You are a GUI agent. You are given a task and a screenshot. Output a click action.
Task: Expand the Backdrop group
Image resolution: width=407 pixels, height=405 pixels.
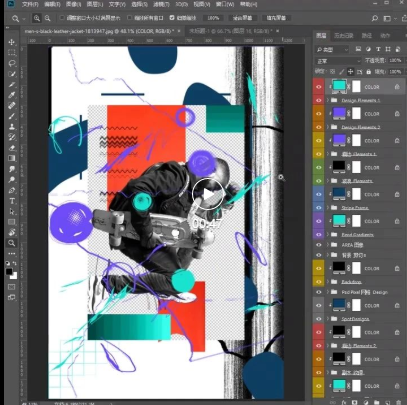pos(328,282)
